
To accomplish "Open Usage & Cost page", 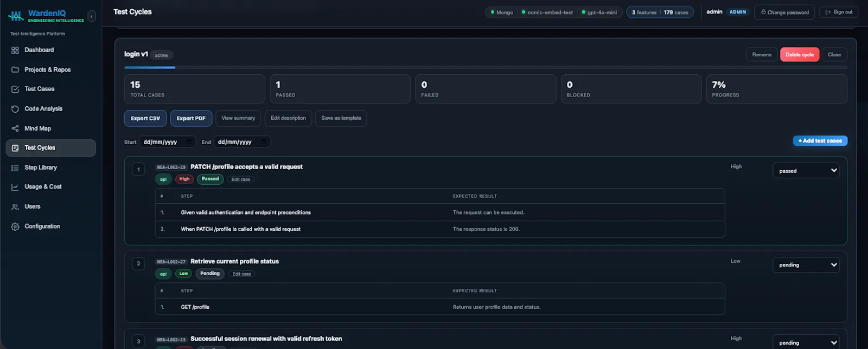I will point(51,187).
